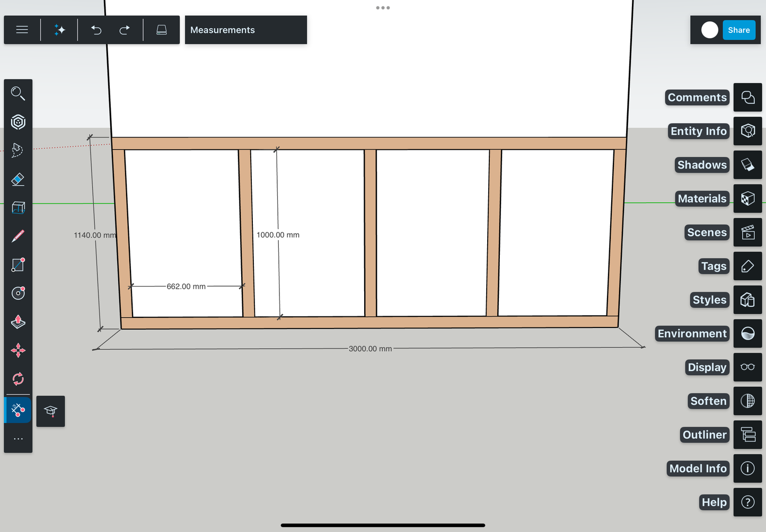Image resolution: width=766 pixels, height=532 pixels.
Task: Toggle the Display settings panel
Action: 747,367
